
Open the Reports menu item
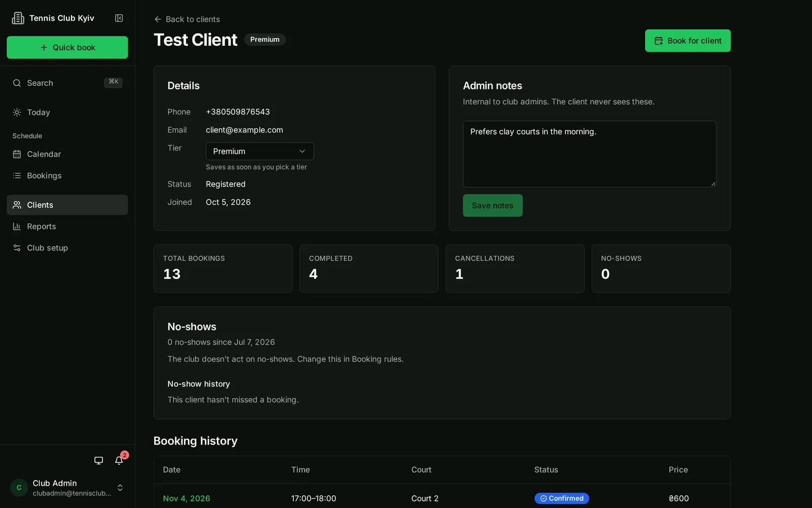[67, 226]
